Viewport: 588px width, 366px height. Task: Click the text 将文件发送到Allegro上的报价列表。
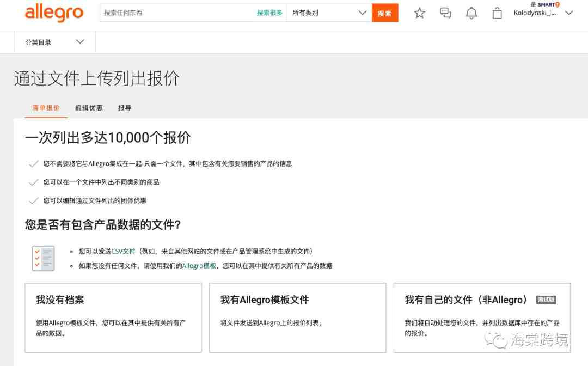273,323
